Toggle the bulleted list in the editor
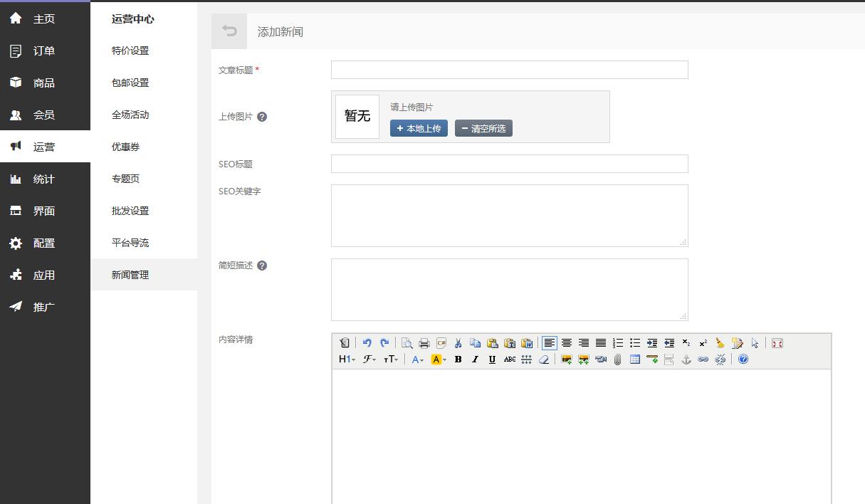Screen dimensions: 865x504 634,342
